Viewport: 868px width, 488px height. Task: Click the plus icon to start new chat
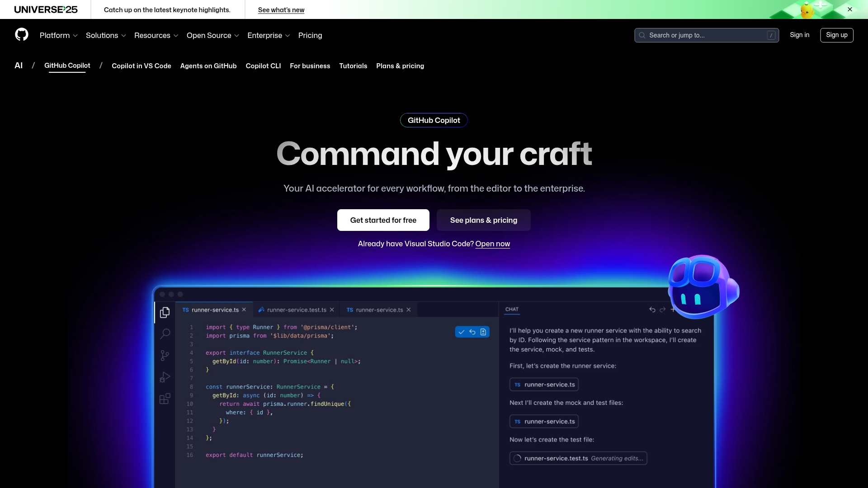(x=672, y=310)
